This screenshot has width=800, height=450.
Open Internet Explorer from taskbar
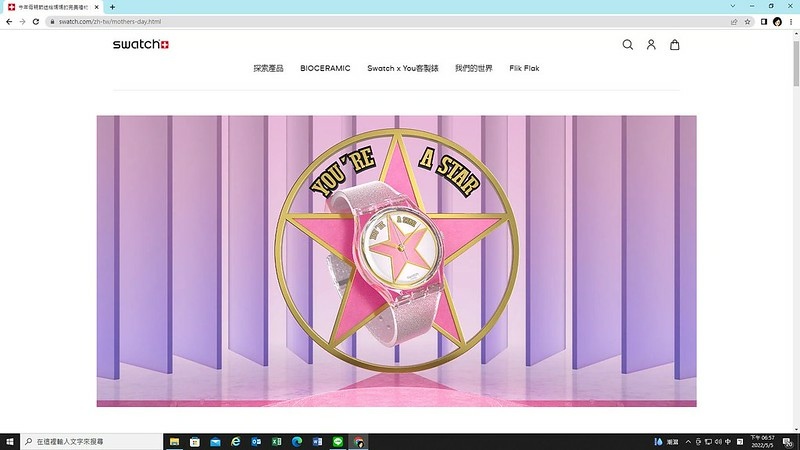pyautogui.click(x=236, y=441)
